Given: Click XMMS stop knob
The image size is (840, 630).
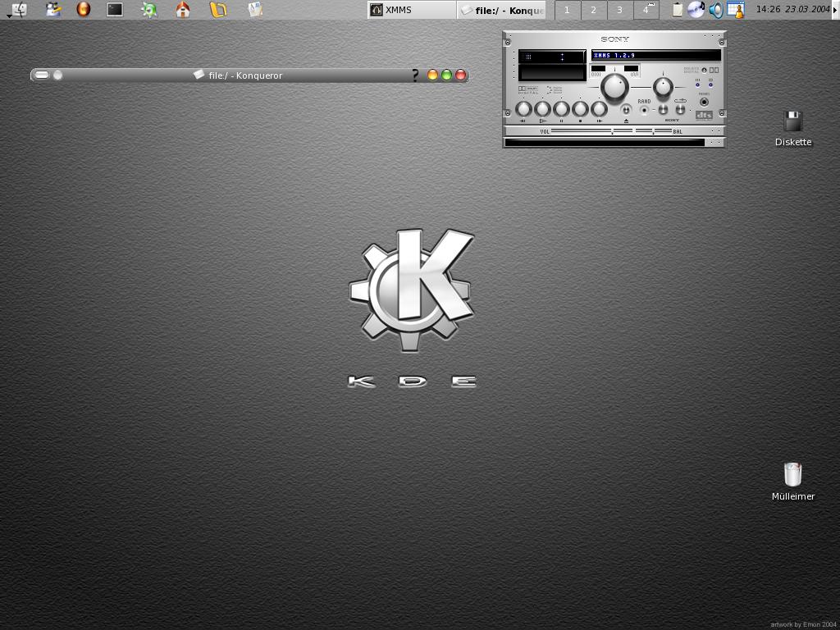Looking at the screenshot, I should click(x=580, y=109).
